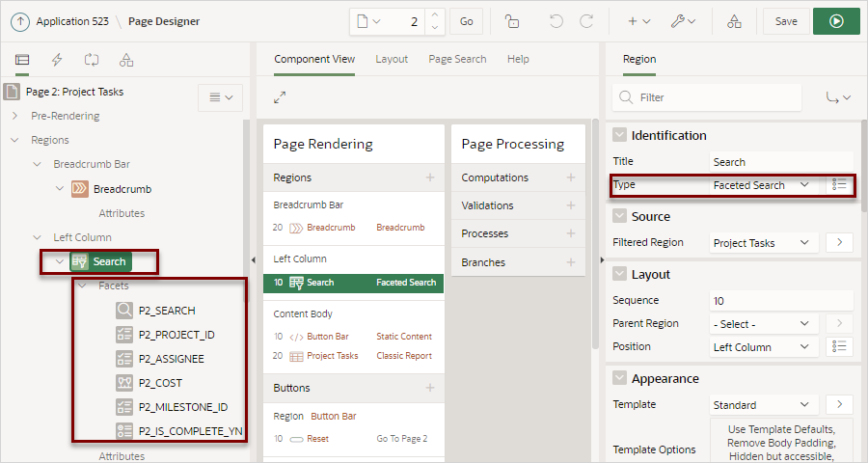Select the Search region in the tree
The height and width of the screenshot is (463, 868).
click(x=101, y=261)
